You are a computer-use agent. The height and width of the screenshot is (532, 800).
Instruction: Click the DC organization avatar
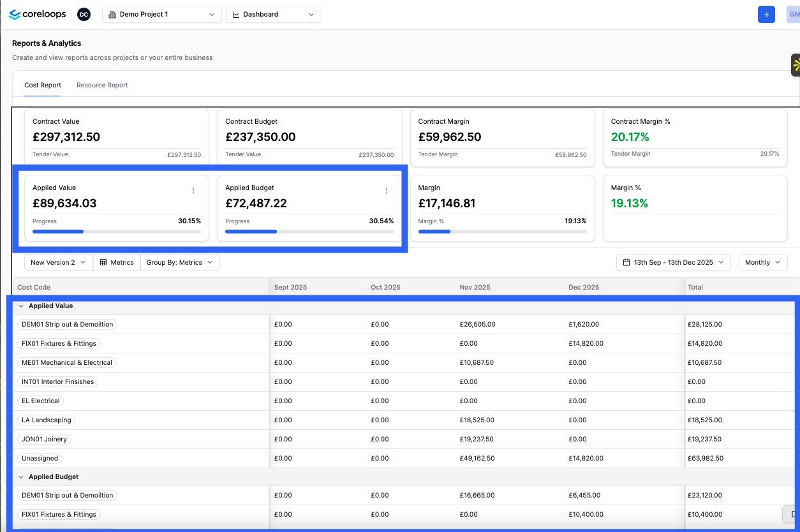pos(84,14)
